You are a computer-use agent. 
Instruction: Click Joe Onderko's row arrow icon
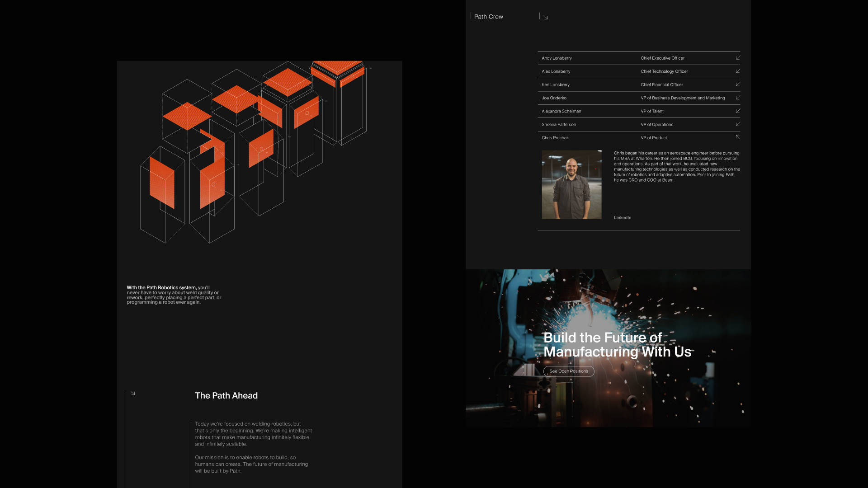pos(738,98)
